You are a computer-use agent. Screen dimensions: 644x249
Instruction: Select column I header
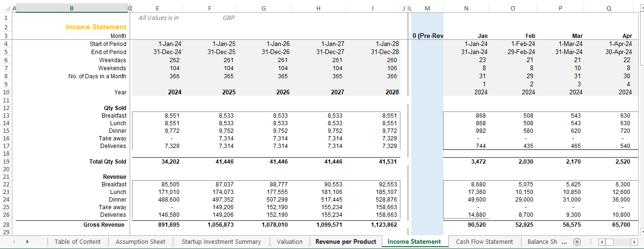click(373, 8)
